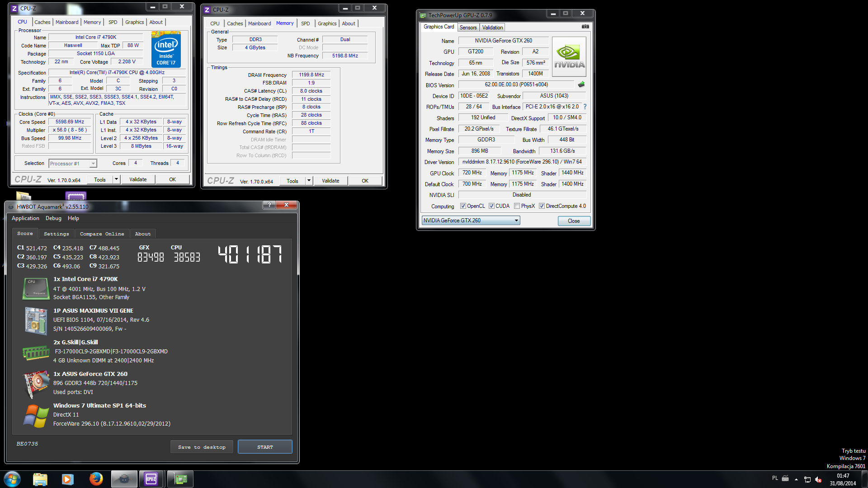This screenshot has height=488, width=868.
Task: Open Windows Media Player from taskbar
Action: (68, 479)
